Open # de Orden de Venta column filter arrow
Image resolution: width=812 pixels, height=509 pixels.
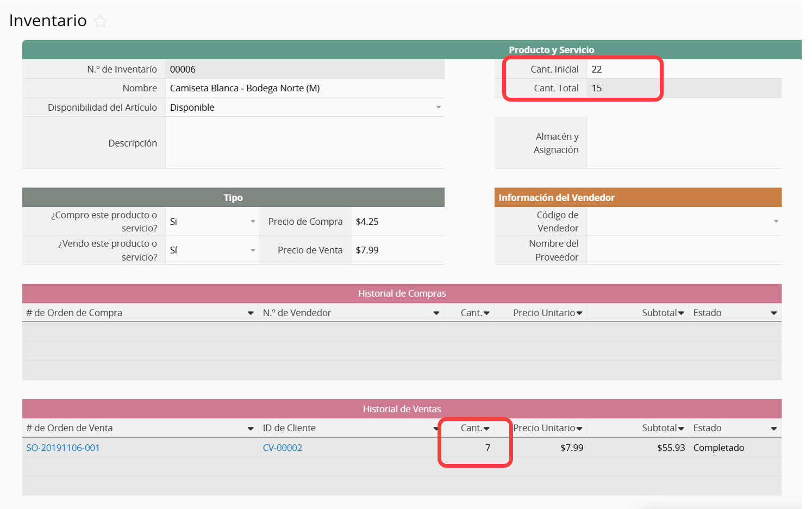(x=251, y=429)
